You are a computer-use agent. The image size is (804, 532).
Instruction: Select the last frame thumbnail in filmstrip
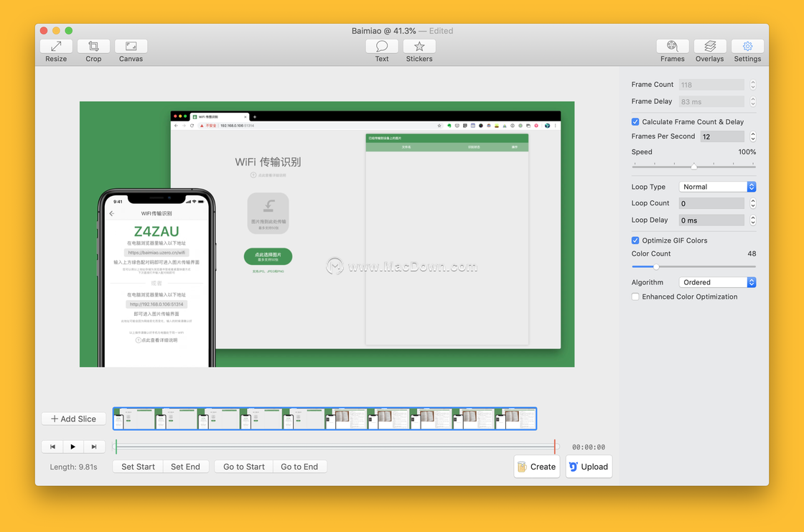(515, 419)
